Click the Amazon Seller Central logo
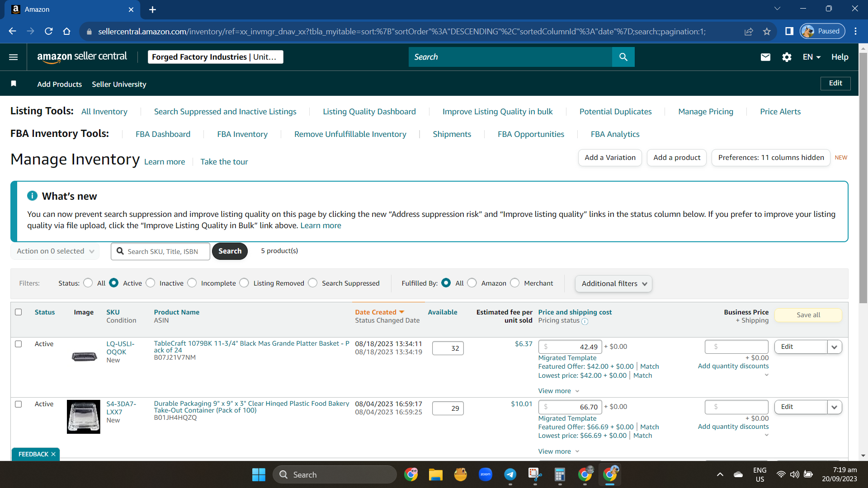This screenshot has height=488, width=868. pyautogui.click(x=82, y=57)
